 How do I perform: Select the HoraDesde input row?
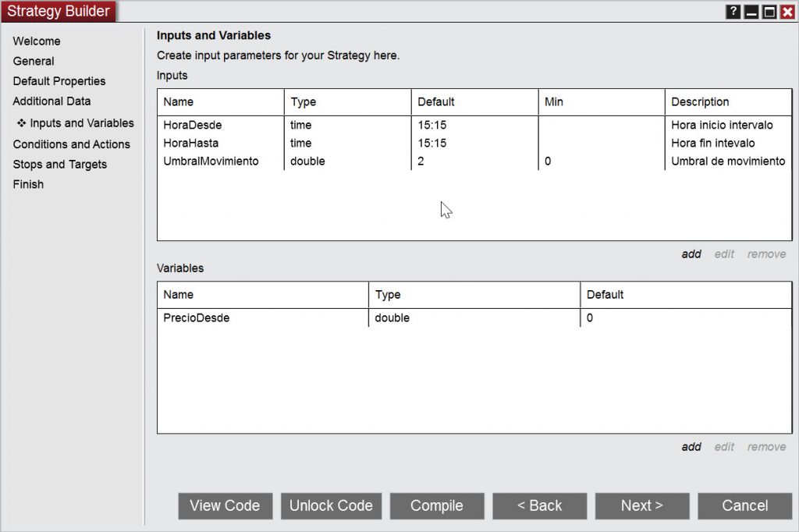tap(474, 125)
